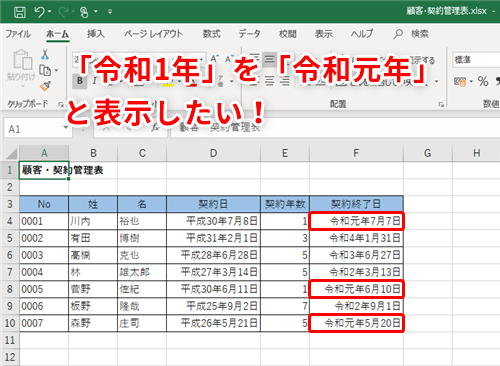500x366 pixels.
Task: Open the データ tab
Action: (x=249, y=34)
